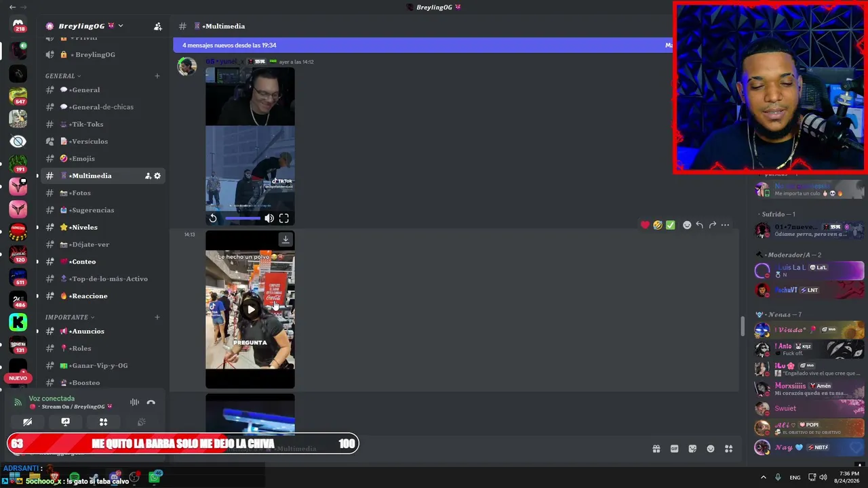
Task: Open Multimedia channel settings gear
Action: (x=157, y=176)
